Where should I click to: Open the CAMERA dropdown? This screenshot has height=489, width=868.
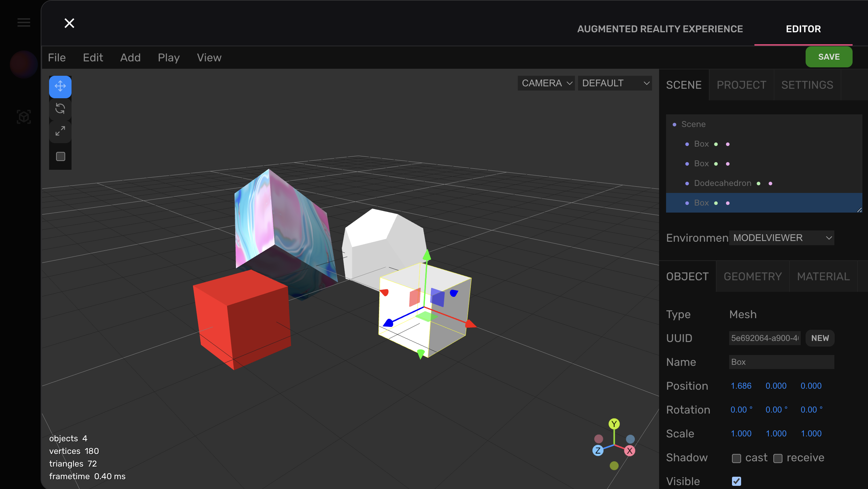point(545,83)
